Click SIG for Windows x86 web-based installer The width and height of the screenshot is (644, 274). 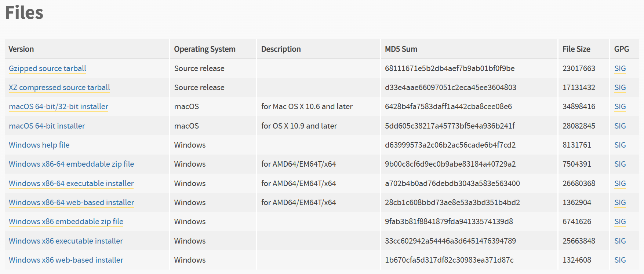(620, 260)
